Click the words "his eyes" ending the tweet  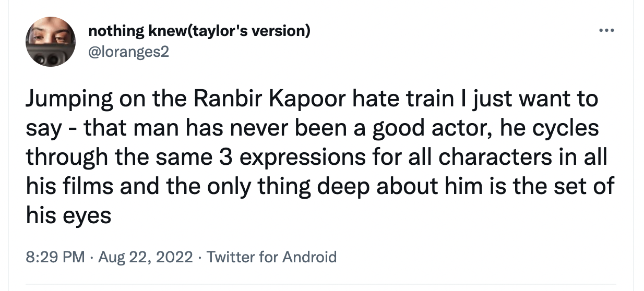68,214
